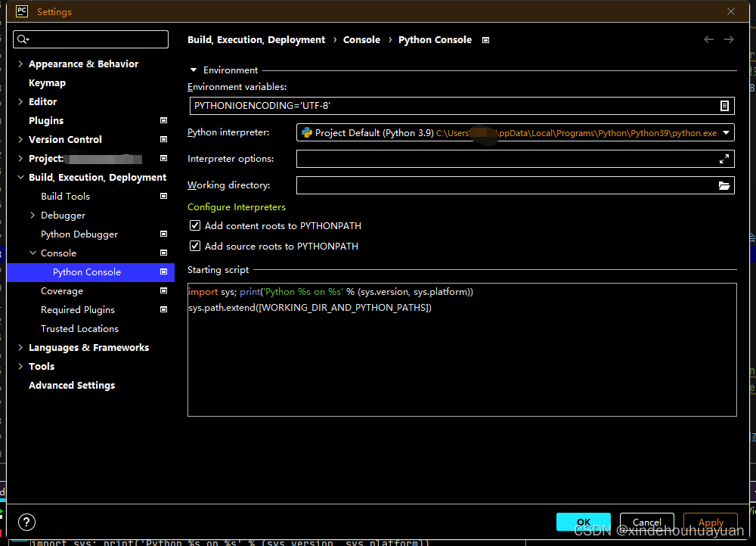Expand the Project node
Viewport: 756px width, 546px height.
(x=20, y=158)
